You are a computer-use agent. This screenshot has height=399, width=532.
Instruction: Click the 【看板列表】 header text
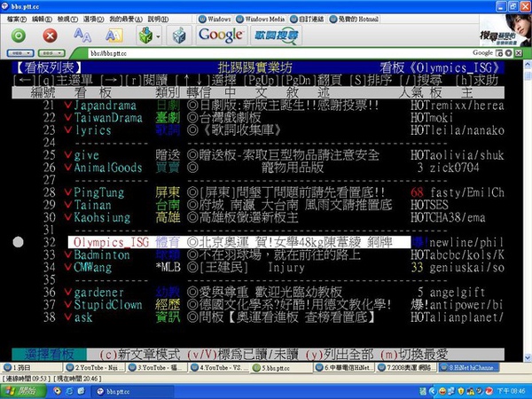pos(48,67)
